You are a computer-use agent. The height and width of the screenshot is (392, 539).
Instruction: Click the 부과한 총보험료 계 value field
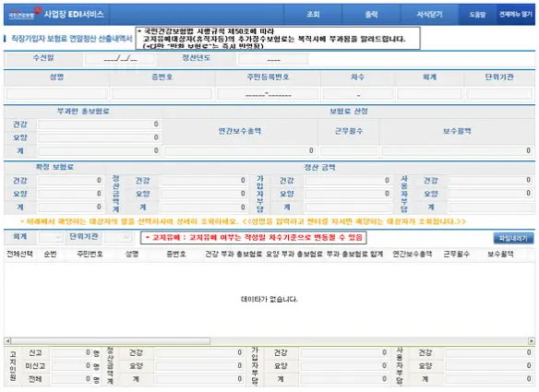click(x=100, y=151)
